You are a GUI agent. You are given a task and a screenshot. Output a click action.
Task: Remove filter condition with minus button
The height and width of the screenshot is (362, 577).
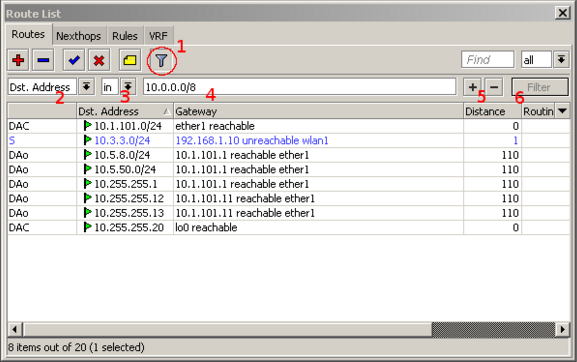(x=494, y=87)
